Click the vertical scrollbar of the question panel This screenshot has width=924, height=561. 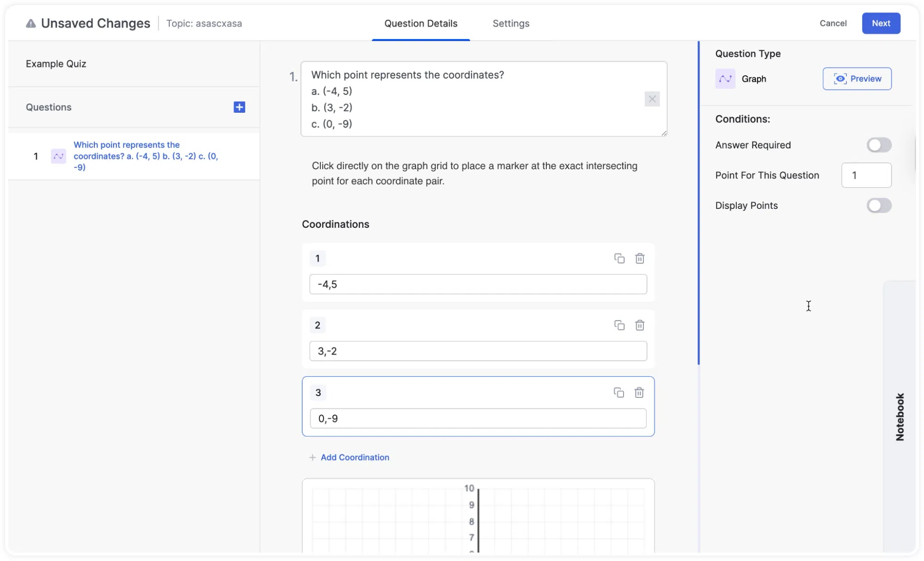698,203
